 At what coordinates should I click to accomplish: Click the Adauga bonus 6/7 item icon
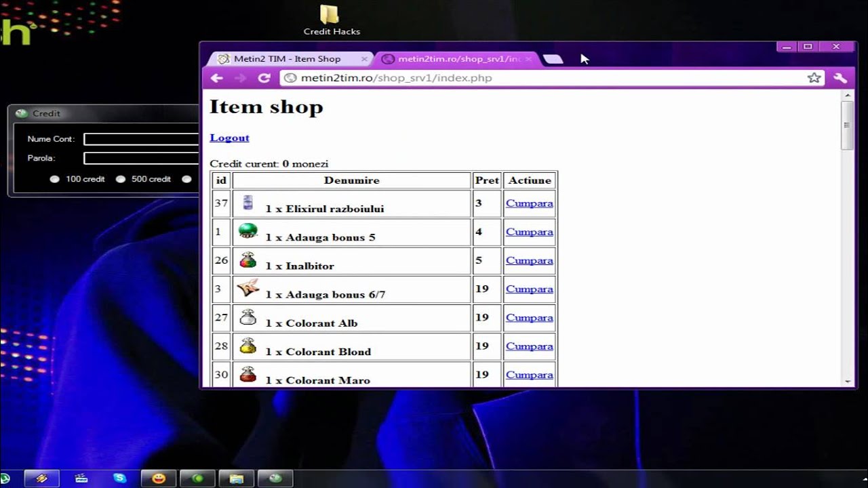point(248,288)
